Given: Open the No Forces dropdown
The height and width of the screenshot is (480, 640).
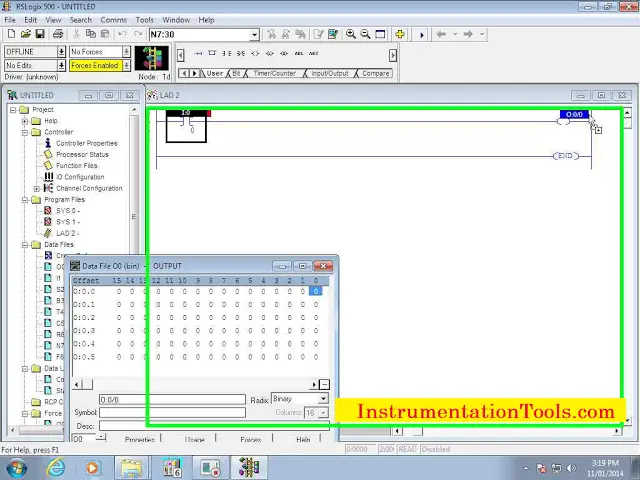Looking at the screenshot, I should pyautogui.click(x=126, y=52).
